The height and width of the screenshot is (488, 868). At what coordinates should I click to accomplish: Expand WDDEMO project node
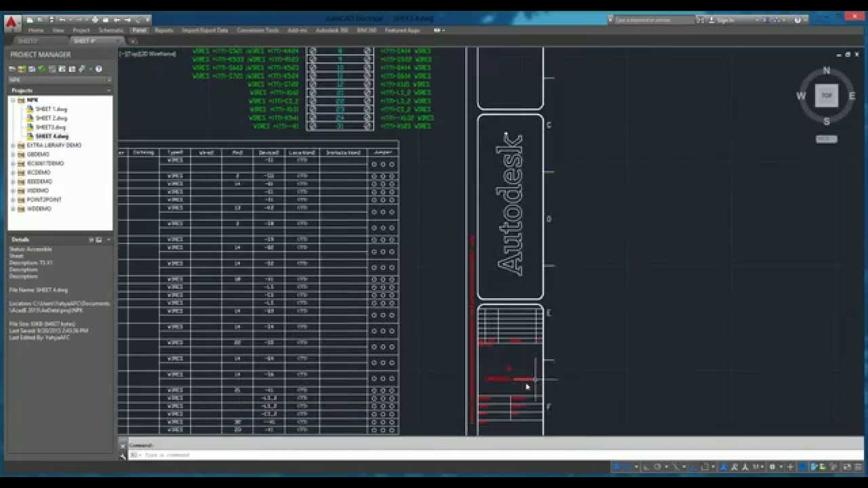point(13,209)
